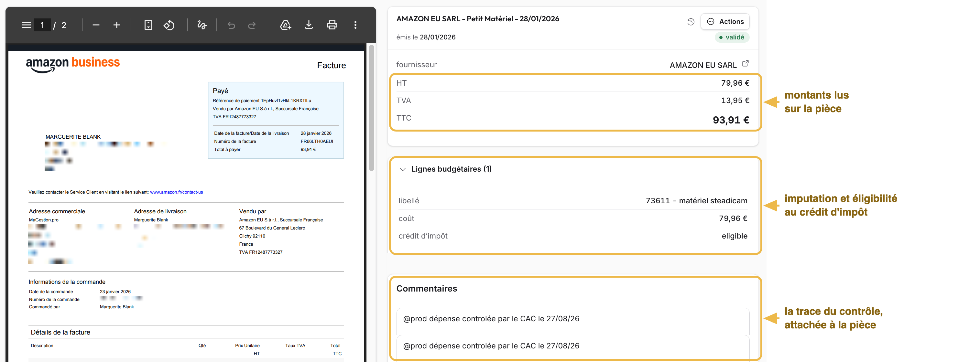The image size is (980, 362).
Task: Select the Total à payer 93,91 € value
Action: coord(308,149)
